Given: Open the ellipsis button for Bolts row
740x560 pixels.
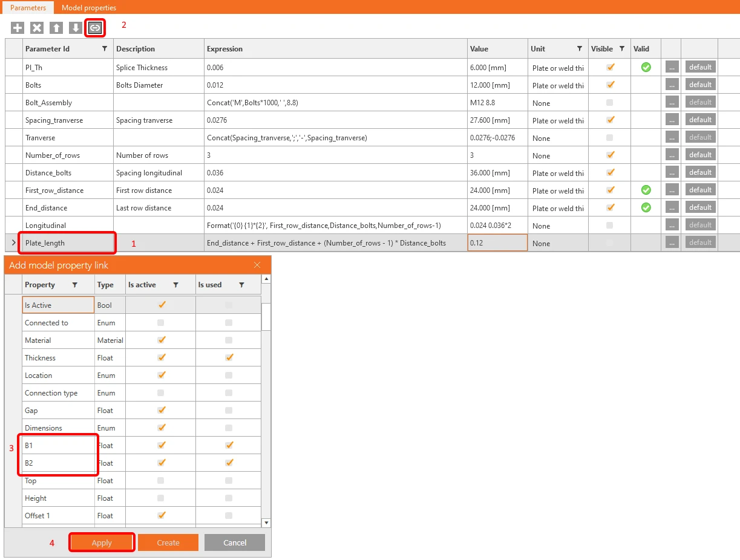Looking at the screenshot, I should coord(672,85).
